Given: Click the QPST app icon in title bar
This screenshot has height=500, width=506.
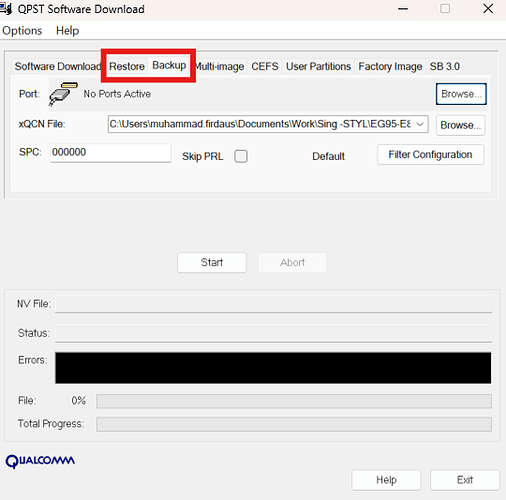Looking at the screenshot, I should pos(6,9).
